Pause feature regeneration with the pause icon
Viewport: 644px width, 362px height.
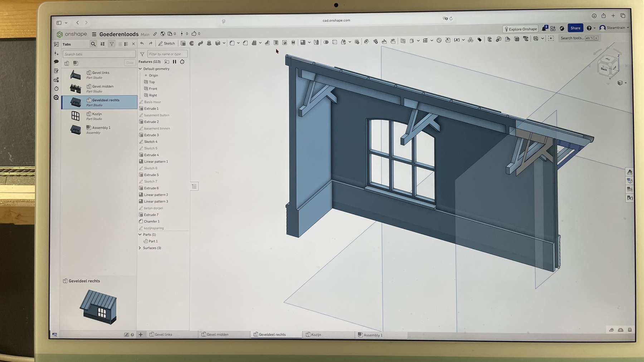[175, 62]
